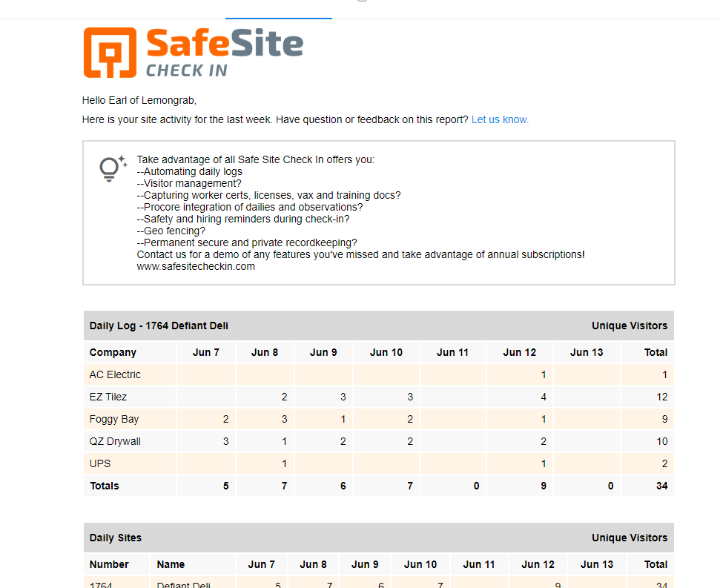Click the Daily Log "Jun 7" column header
Image resolution: width=720 pixels, height=588 pixels.
tap(205, 352)
